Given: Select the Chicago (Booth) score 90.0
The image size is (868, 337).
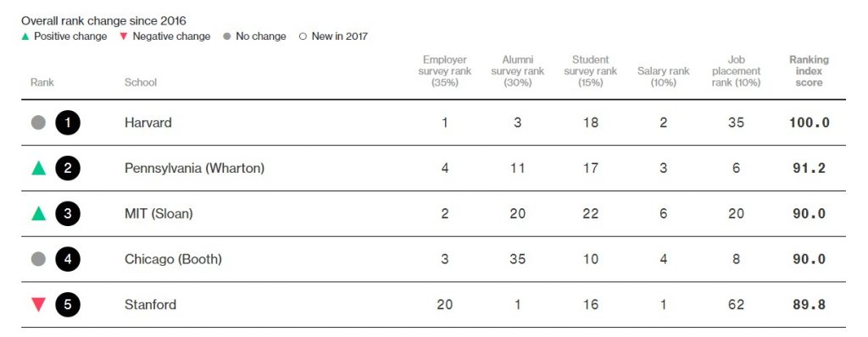Looking at the screenshot, I should click(809, 259).
